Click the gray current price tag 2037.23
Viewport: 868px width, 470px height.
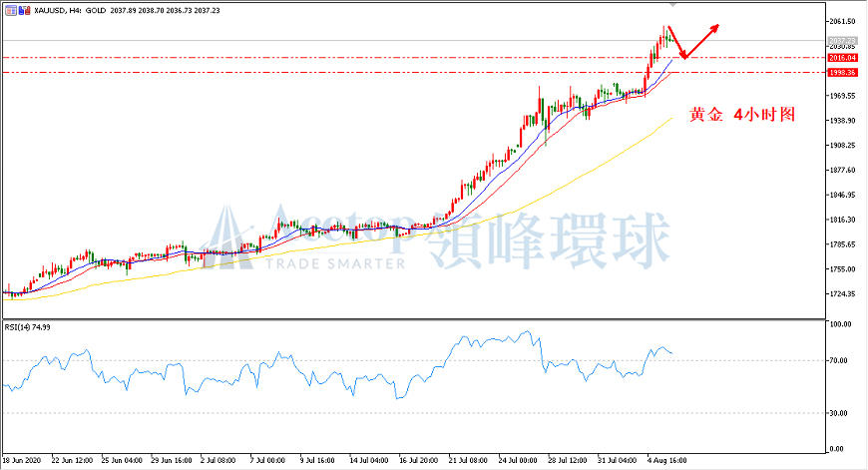tap(842, 41)
